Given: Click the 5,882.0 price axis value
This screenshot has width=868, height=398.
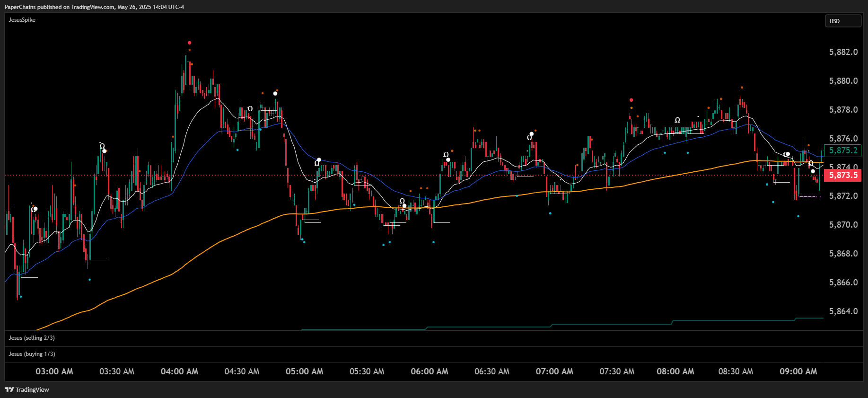Looking at the screenshot, I should [x=843, y=52].
